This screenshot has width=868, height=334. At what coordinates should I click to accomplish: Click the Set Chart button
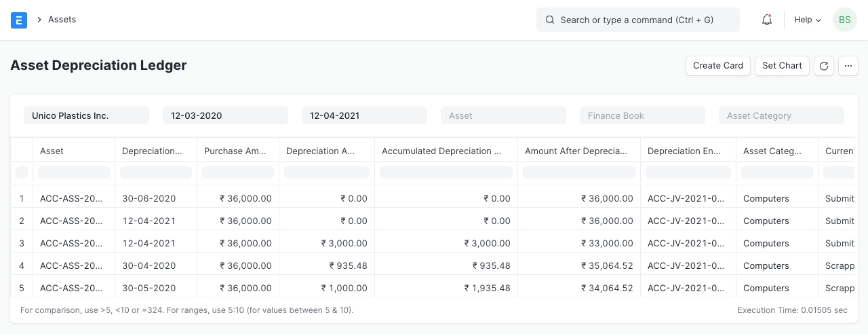pyautogui.click(x=782, y=66)
